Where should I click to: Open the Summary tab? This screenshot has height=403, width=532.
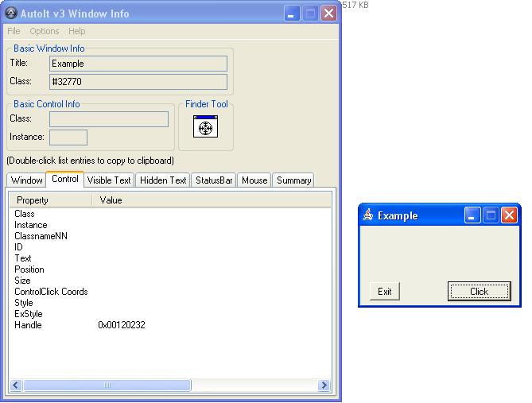click(293, 180)
